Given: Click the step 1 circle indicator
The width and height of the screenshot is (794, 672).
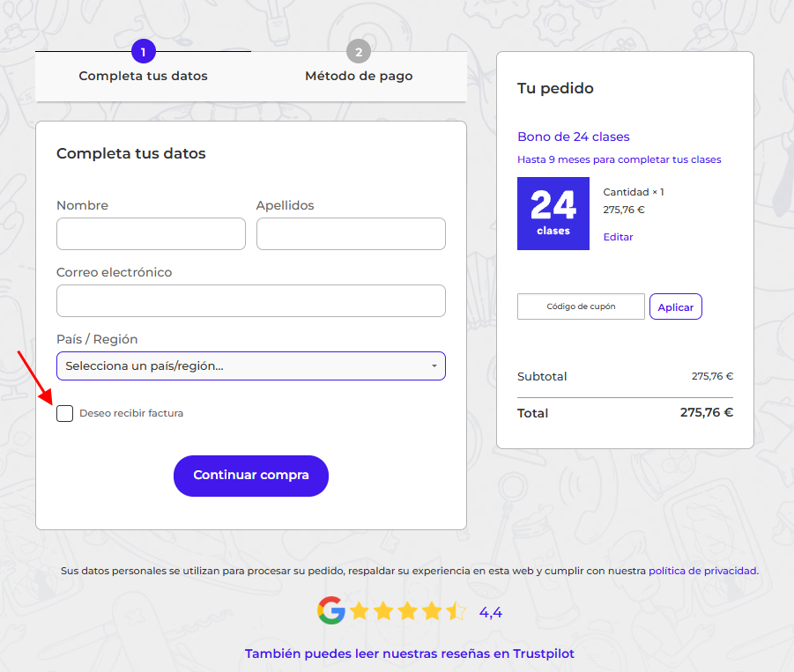Looking at the screenshot, I should point(144,51).
